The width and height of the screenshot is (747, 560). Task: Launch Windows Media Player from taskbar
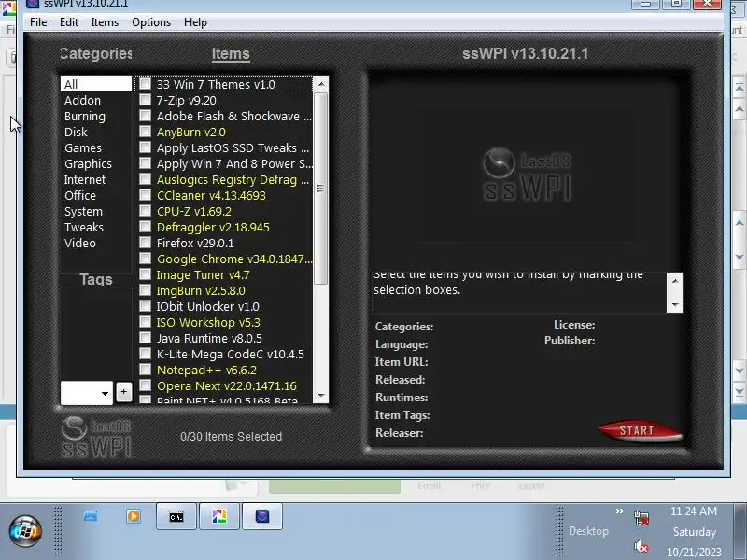[x=134, y=516]
